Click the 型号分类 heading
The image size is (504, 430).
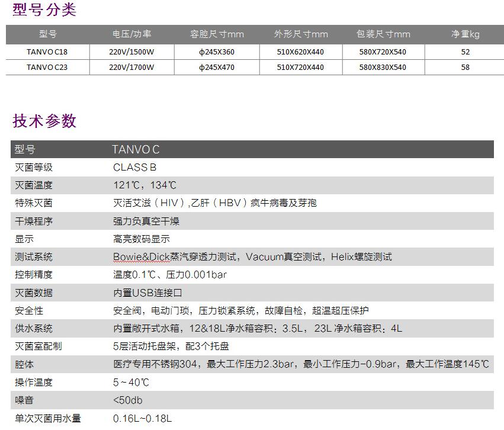pos(44,9)
